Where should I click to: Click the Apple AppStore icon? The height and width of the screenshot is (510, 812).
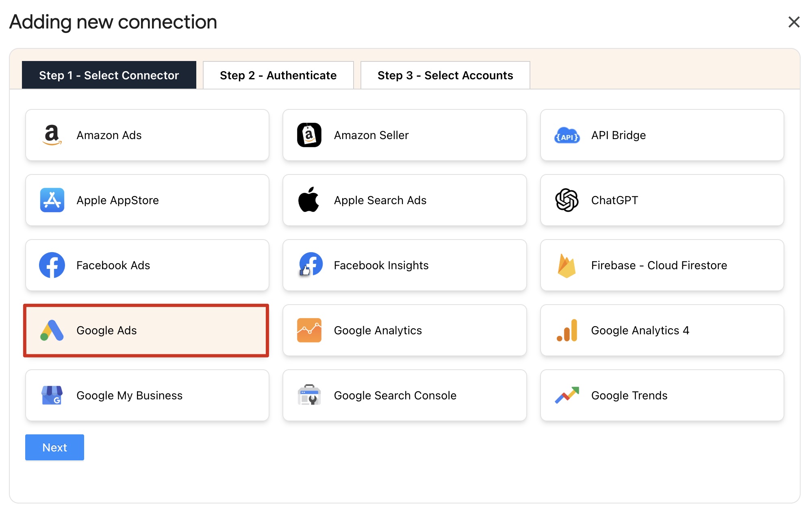[x=52, y=200]
